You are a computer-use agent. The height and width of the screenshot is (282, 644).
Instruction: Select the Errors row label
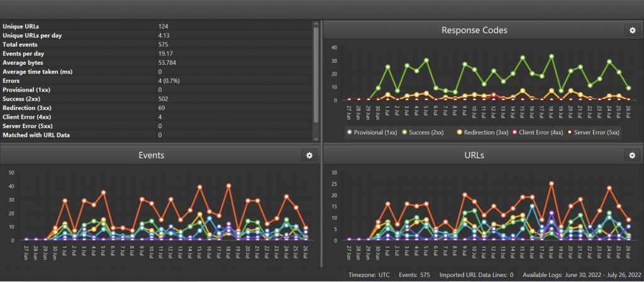tap(11, 81)
